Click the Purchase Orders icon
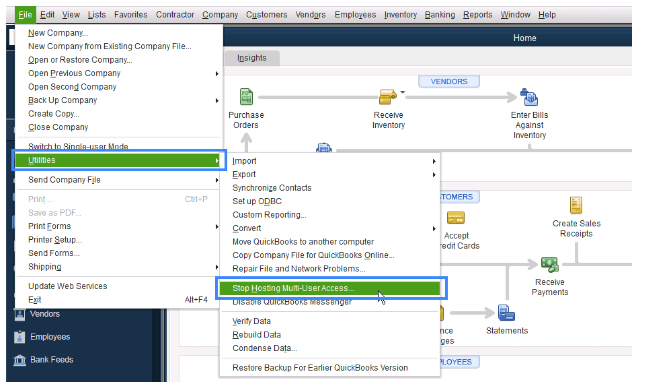The height and width of the screenshot is (389, 651). click(247, 97)
